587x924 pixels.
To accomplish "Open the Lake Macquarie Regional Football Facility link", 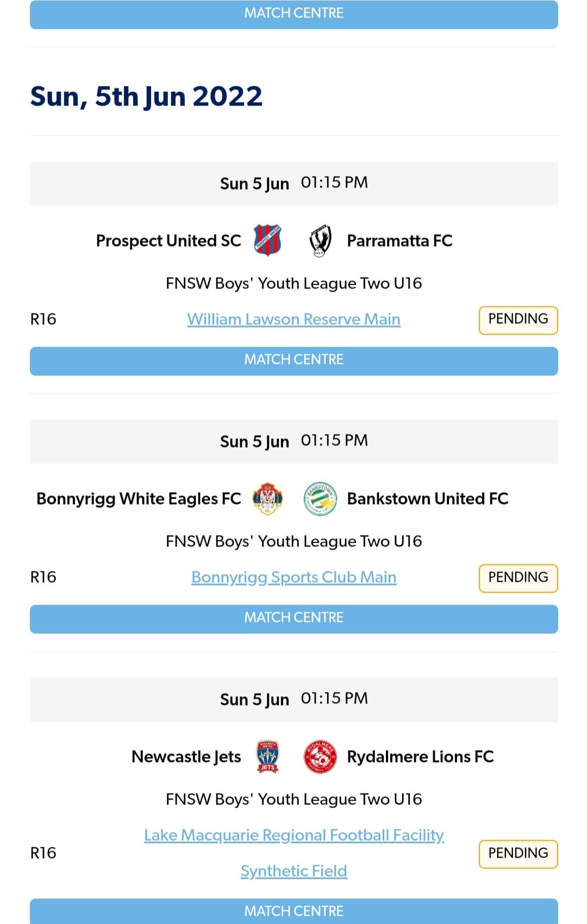I will point(293,835).
